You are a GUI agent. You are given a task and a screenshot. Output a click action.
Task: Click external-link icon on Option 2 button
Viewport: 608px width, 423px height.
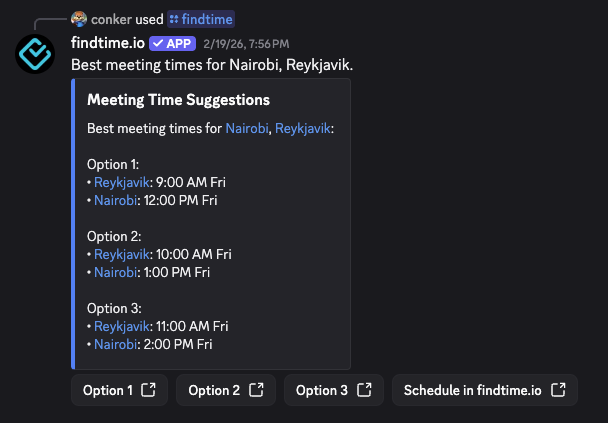tap(256, 390)
